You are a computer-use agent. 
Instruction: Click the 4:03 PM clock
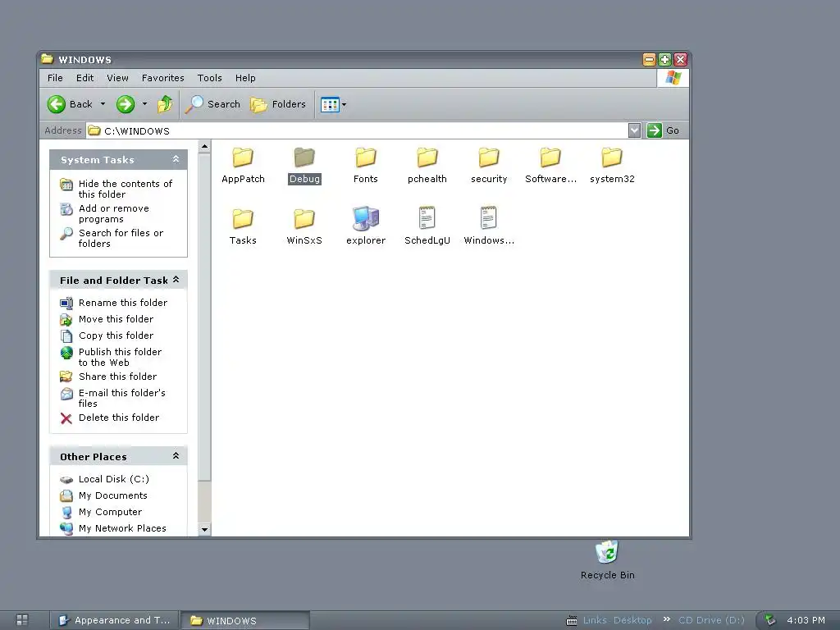pyautogui.click(x=806, y=620)
